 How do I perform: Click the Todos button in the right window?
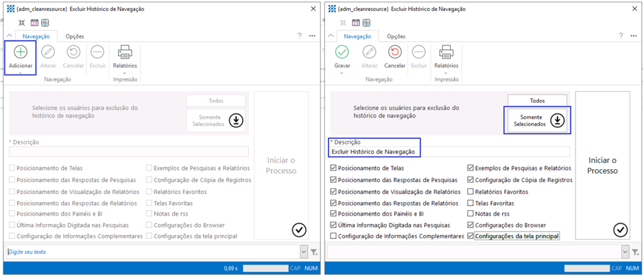(x=537, y=101)
